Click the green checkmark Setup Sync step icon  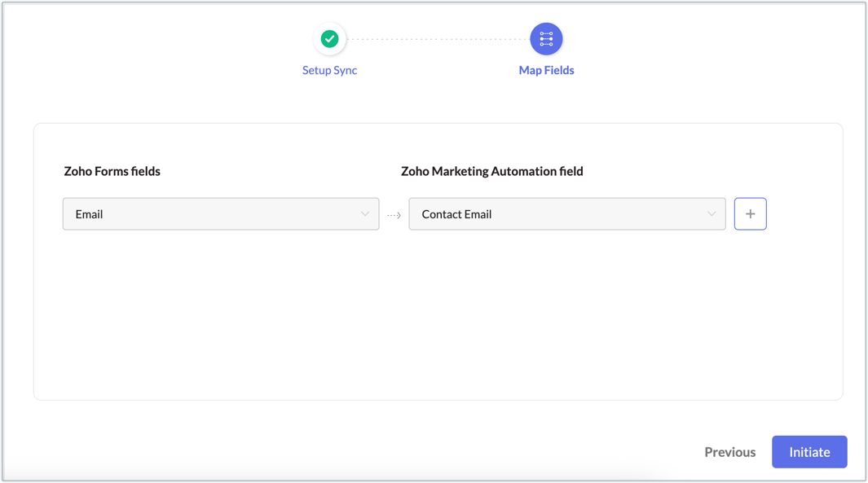[329, 39]
